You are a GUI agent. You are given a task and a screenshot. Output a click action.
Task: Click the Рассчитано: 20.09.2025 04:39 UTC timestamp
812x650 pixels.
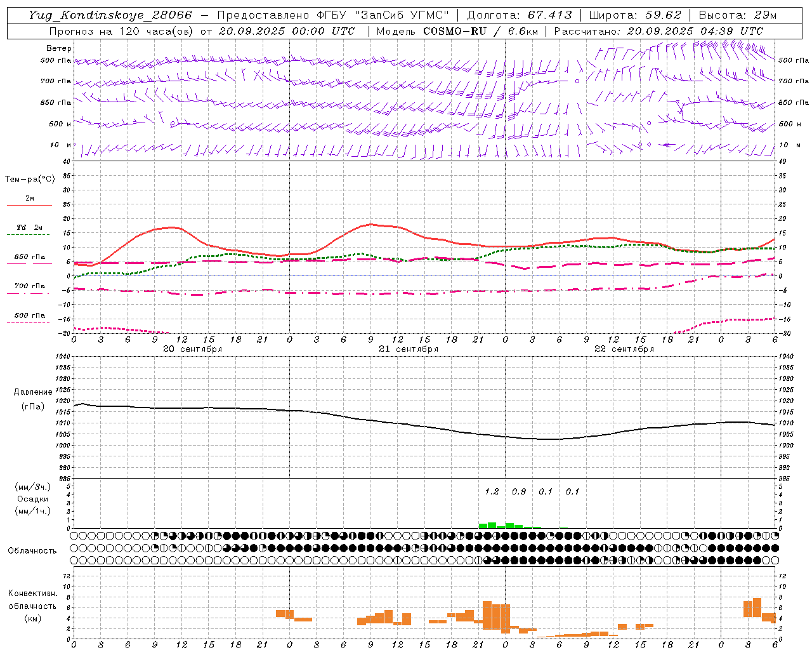click(658, 31)
